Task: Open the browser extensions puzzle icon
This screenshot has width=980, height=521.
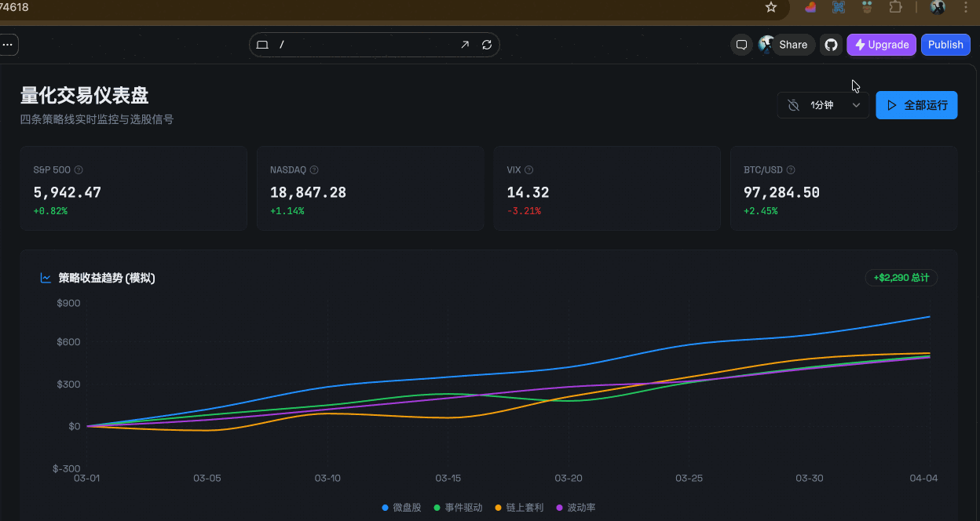Action: click(x=895, y=7)
